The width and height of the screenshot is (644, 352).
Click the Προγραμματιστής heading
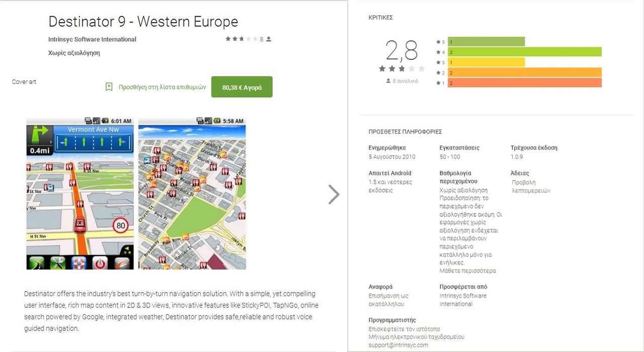point(392,320)
